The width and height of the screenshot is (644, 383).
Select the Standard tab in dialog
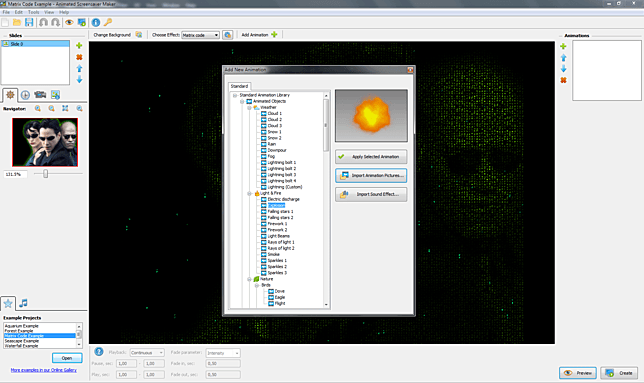point(239,86)
